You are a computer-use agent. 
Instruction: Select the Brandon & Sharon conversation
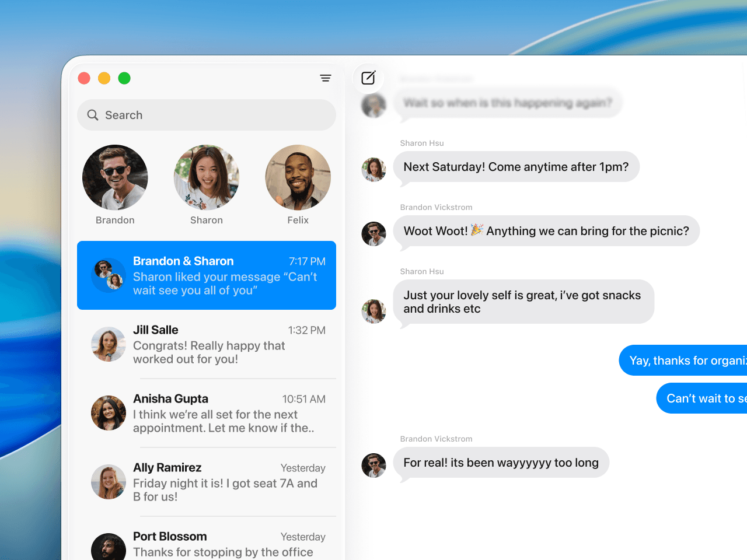click(x=206, y=275)
